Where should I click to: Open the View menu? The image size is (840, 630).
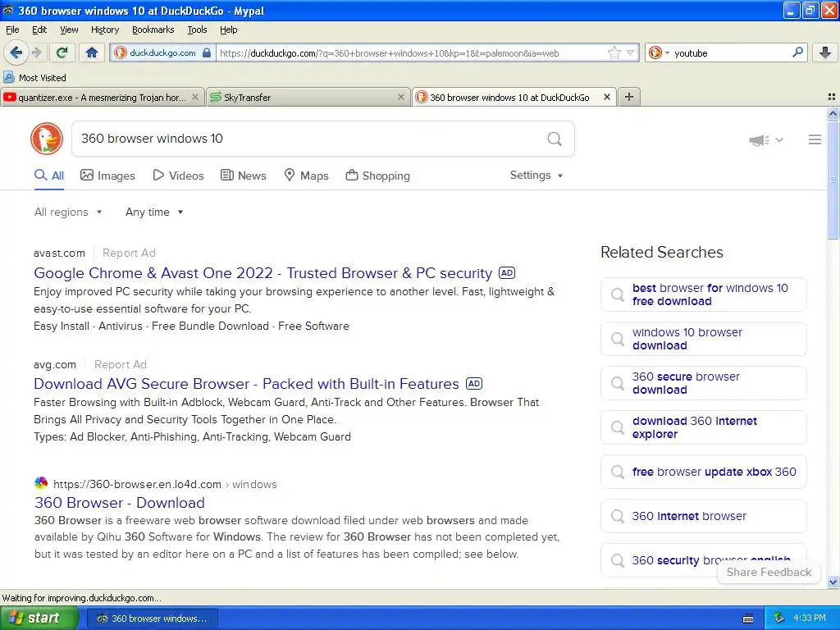pyautogui.click(x=69, y=30)
